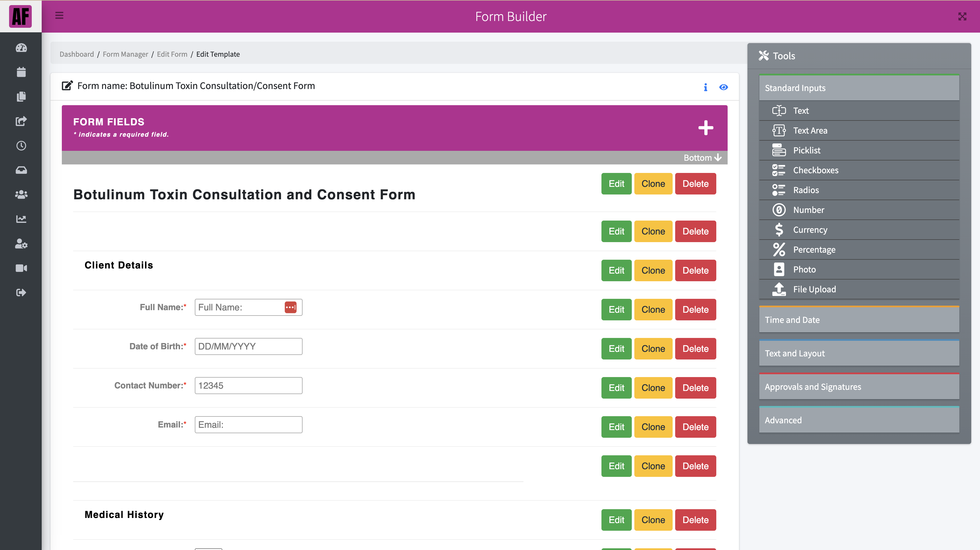This screenshot has height=550, width=980.
Task: Open the chart analytics sidebar icon
Action: [21, 219]
